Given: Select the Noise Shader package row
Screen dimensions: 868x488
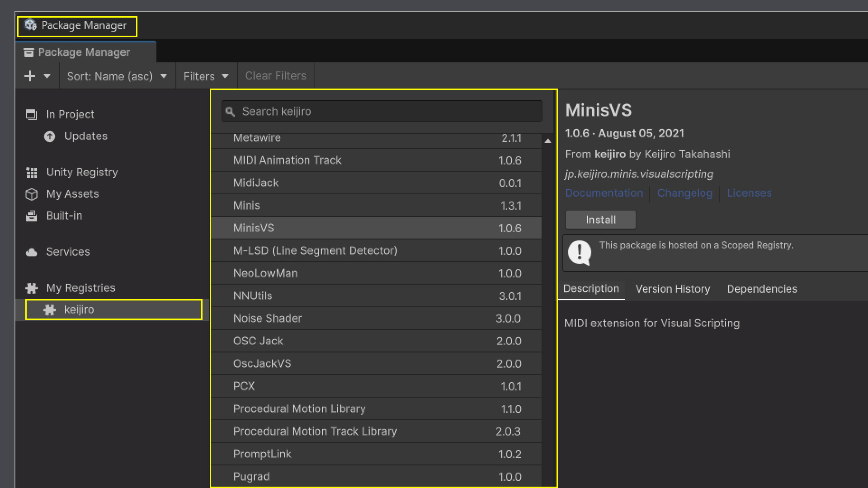Looking at the screenshot, I should point(376,319).
